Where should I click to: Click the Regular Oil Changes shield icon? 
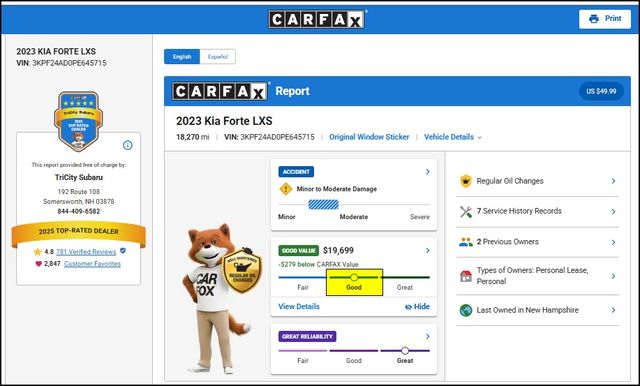tap(466, 181)
